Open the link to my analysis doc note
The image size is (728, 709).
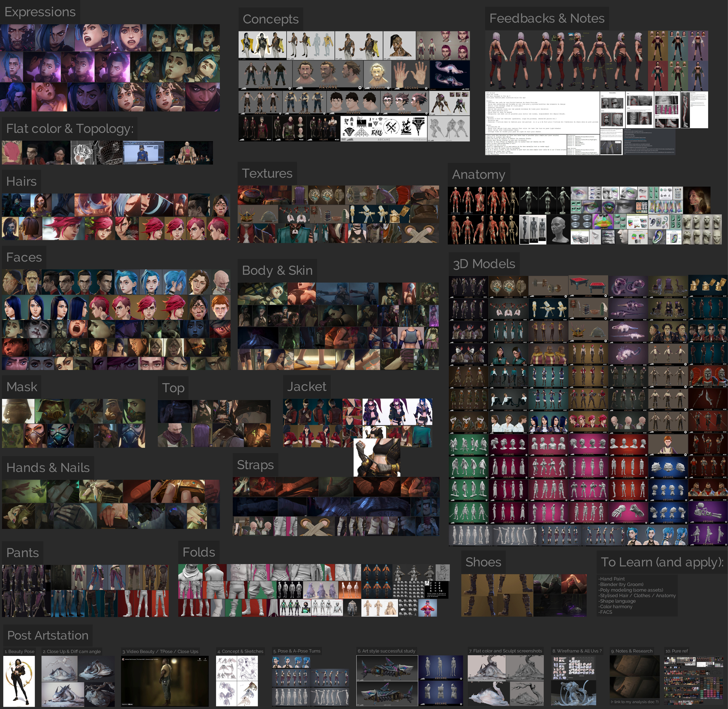634,702
